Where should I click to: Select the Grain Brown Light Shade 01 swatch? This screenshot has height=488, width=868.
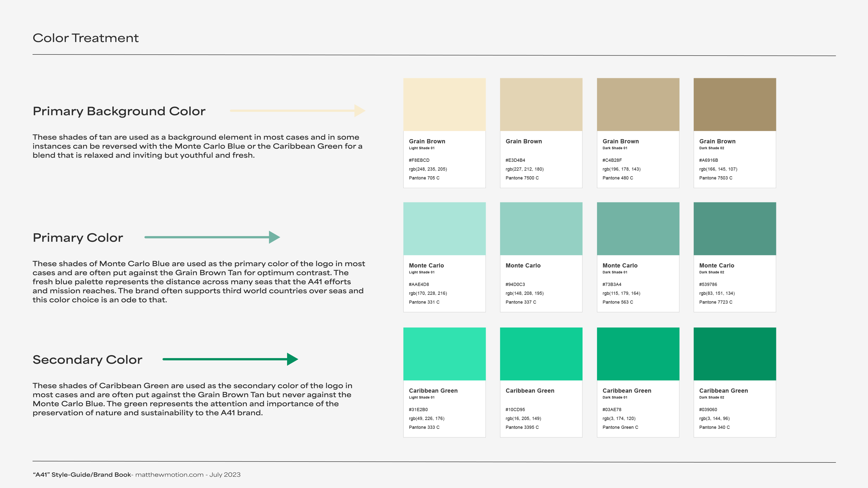coord(444,104)
